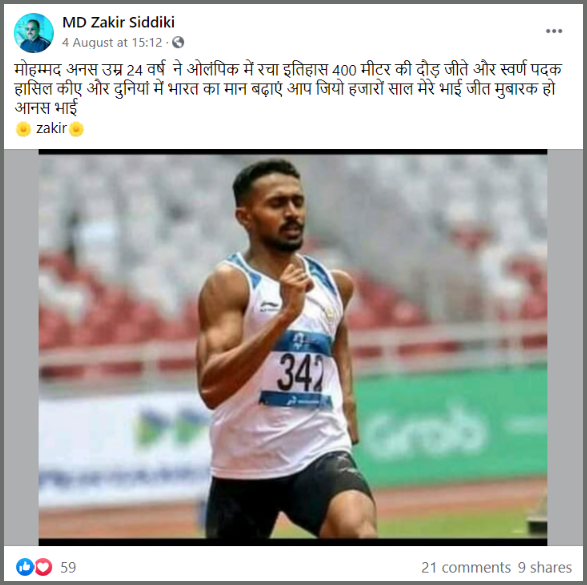Viewport: 587px width, 585px height.
Task: Open the 9 shares list
Action: point(545,567)
